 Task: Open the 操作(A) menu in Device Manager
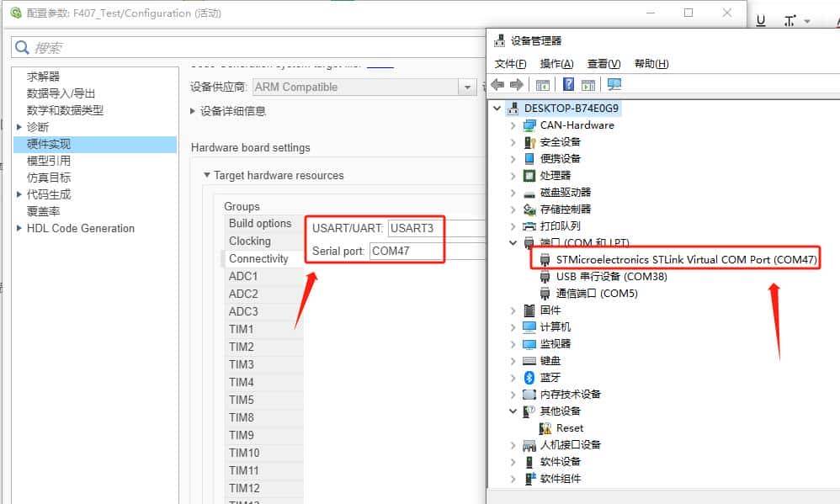[x=556, y=63]
